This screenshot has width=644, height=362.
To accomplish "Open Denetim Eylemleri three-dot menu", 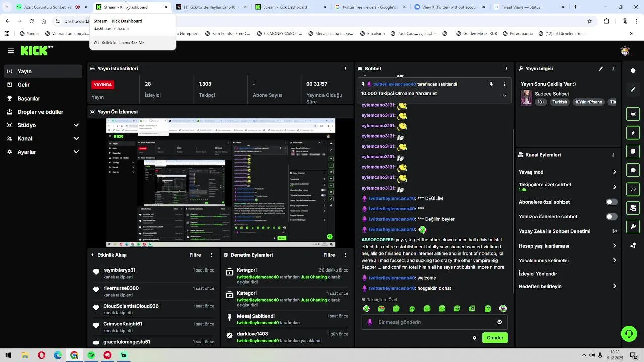I will click(345, 255).
